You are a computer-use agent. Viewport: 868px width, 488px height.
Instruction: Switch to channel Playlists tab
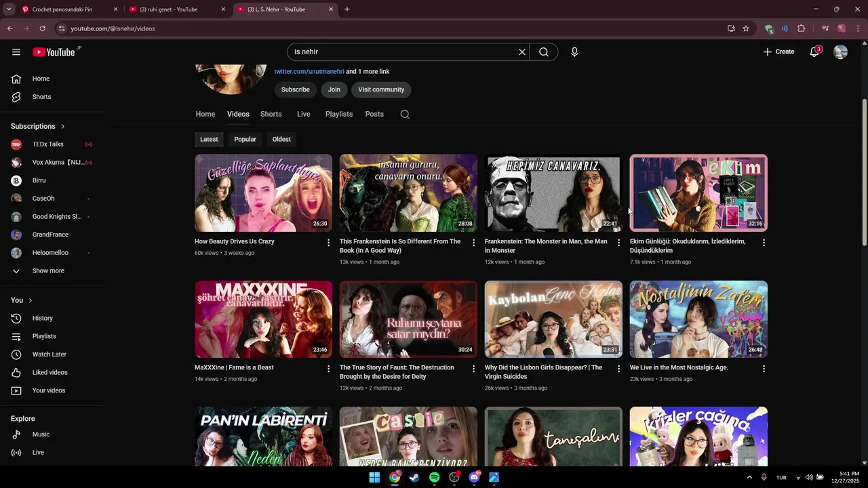[x=339, y=115]
